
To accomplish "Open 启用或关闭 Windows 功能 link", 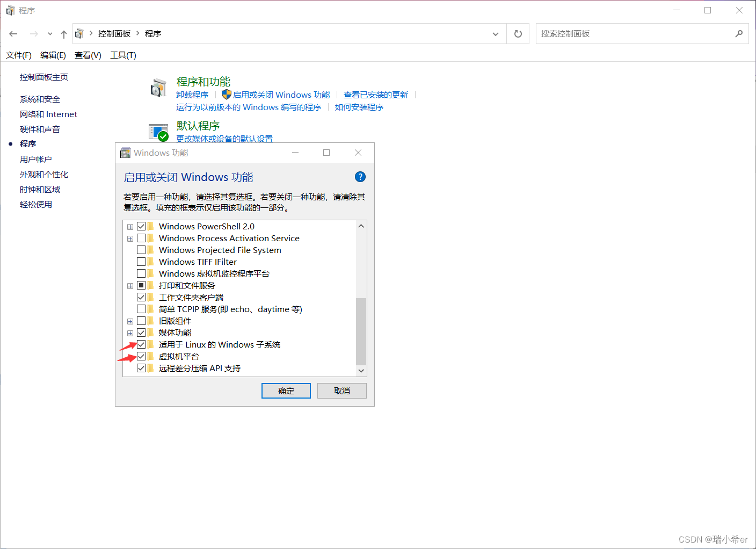I will coord(281,95).
